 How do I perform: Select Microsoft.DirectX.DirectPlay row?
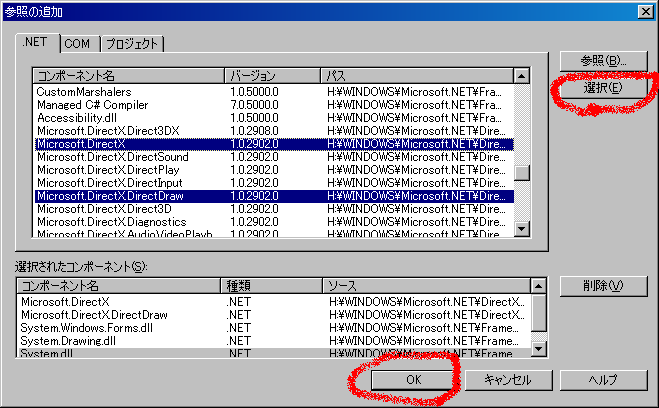(274, 170)
